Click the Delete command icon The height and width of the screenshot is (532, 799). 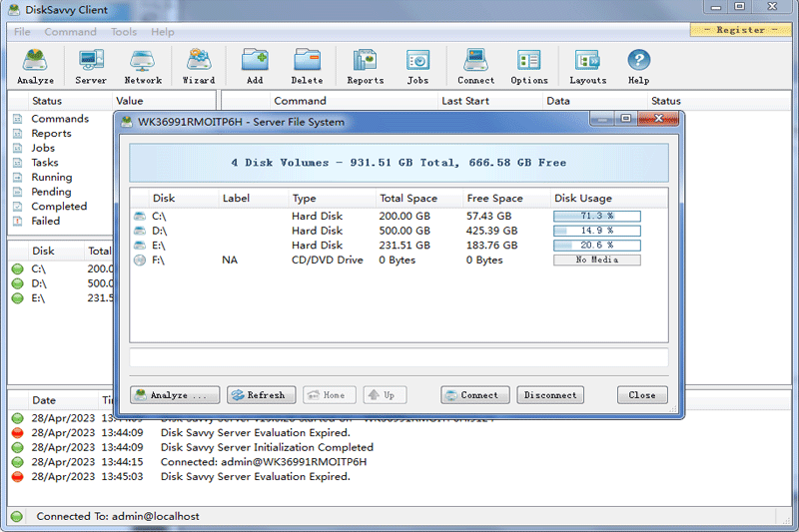[307, 66]
